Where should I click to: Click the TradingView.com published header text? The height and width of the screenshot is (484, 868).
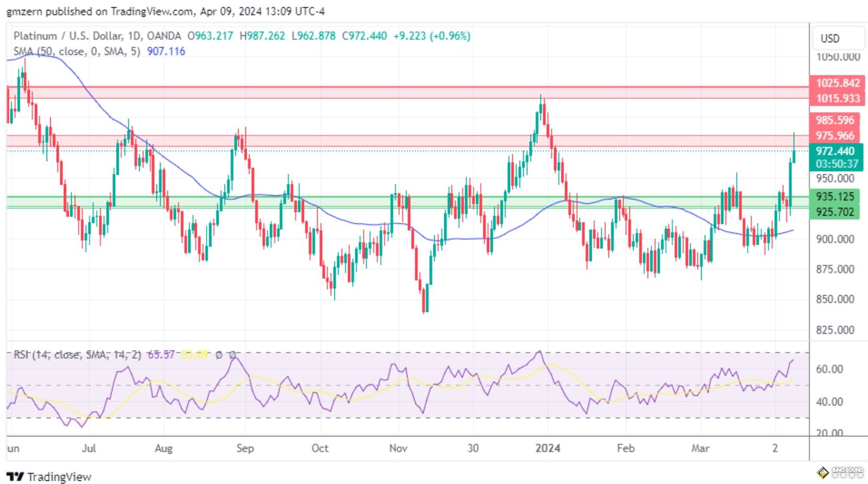coord(165,11)
